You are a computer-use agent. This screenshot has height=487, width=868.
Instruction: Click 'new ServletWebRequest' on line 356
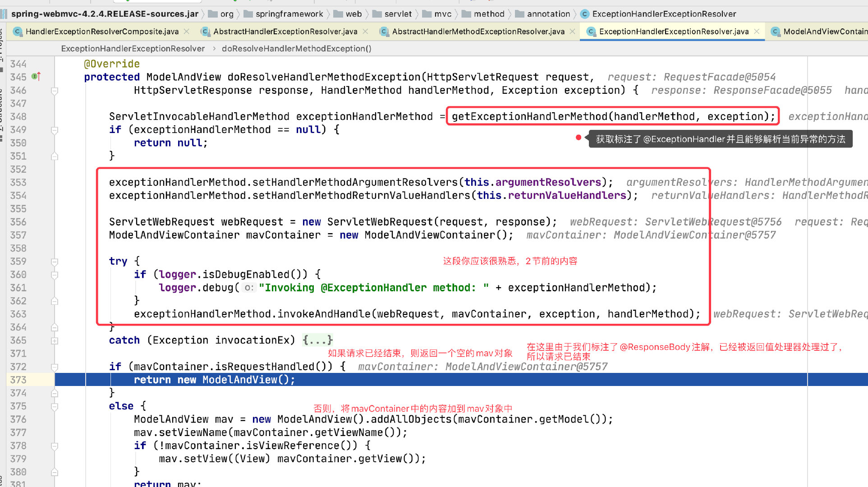coord(367,222)
